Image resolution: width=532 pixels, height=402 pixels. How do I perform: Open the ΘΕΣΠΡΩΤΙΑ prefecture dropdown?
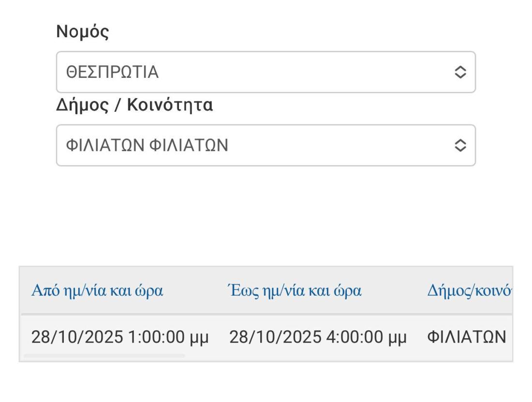266,73
